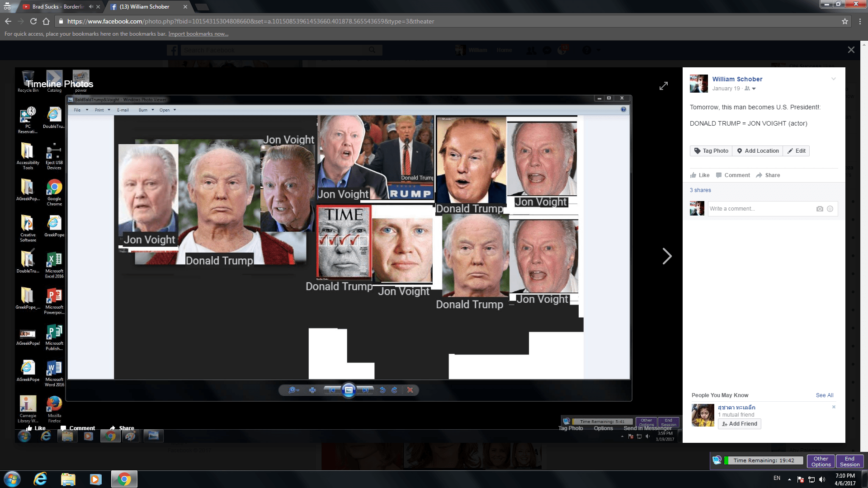Go to next photo with right chevron
This screenshot has width=868, height=488.
point(667,256)
